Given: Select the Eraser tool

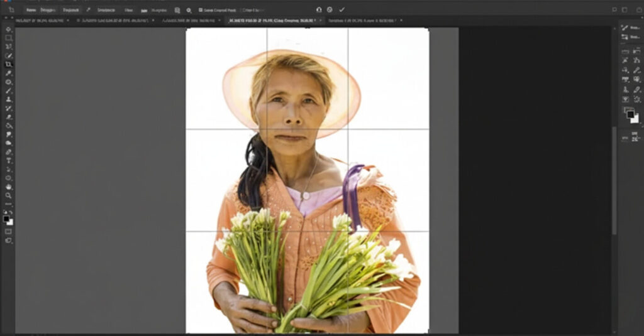Looking at the screenshot, I should [x=8, y=117].
